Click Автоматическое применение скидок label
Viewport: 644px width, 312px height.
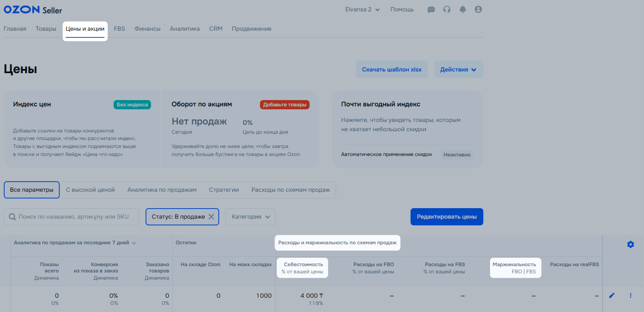pos(386,155)
